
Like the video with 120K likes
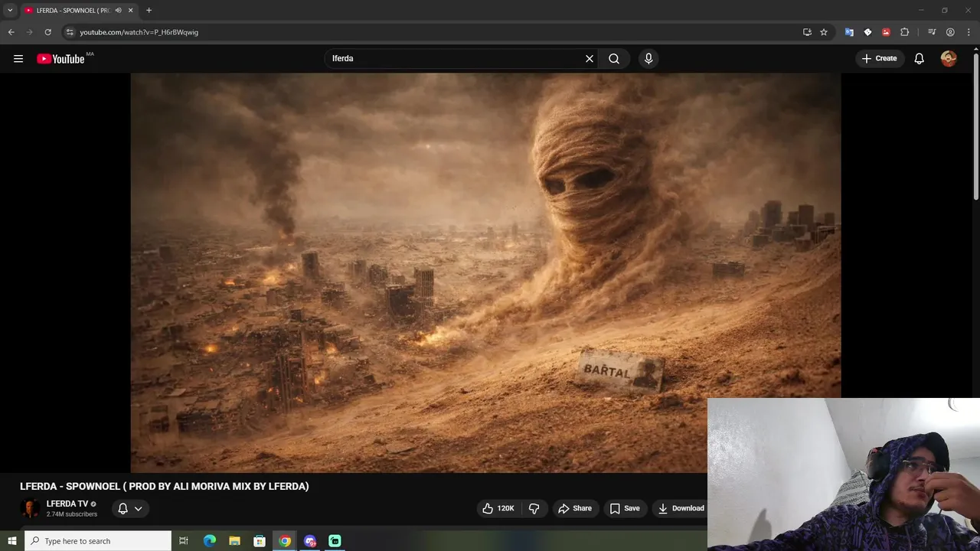coord(498,508)
